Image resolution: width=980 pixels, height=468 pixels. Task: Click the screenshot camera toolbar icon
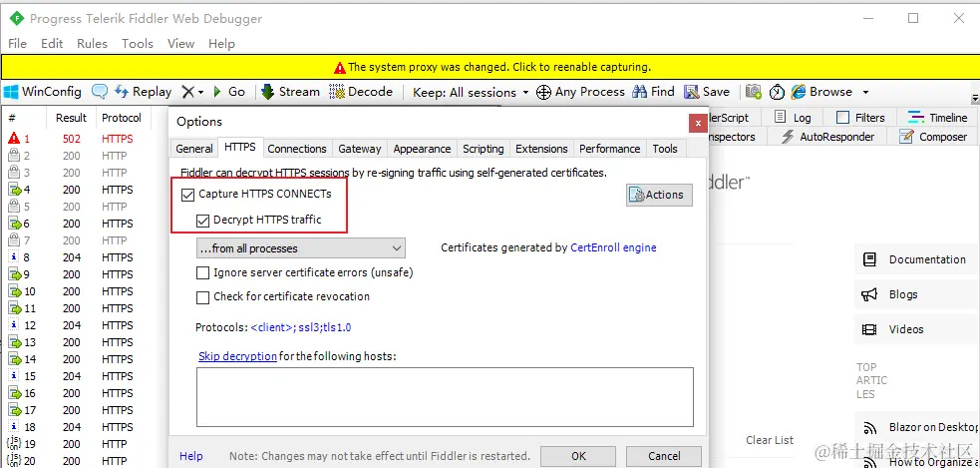click(x=754, y=92)
